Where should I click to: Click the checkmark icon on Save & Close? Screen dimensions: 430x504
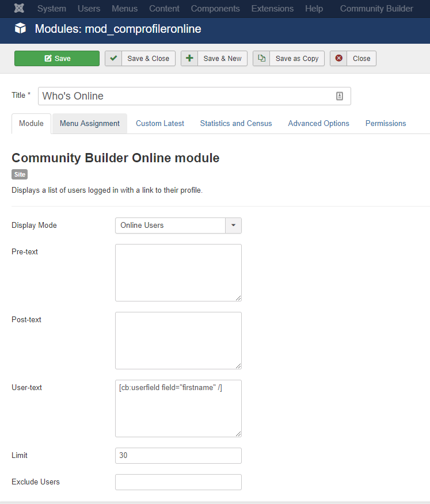tap(113, 58)
